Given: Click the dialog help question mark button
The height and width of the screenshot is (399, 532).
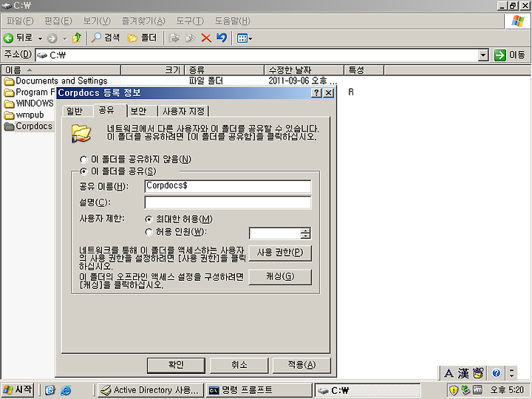Looking at the screenshot, I should pyautogui.click(x=316, y=93).
